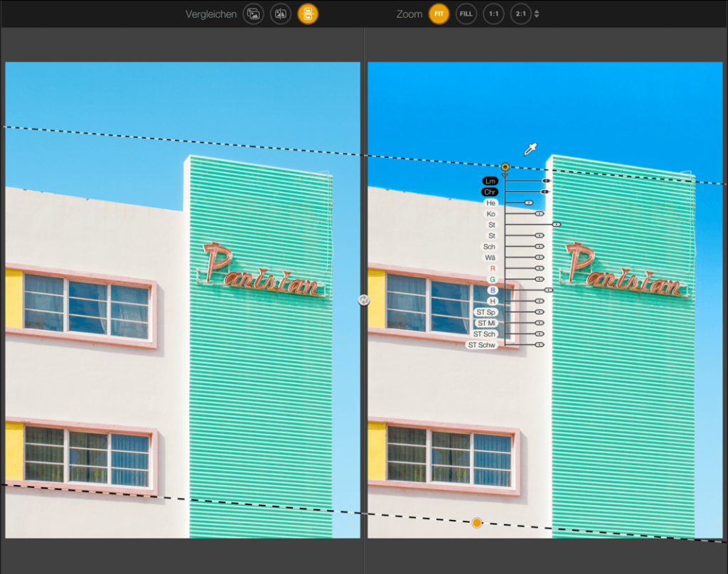Click the black Chr label pill
This screenshot has height=574, width=728.
489,192
